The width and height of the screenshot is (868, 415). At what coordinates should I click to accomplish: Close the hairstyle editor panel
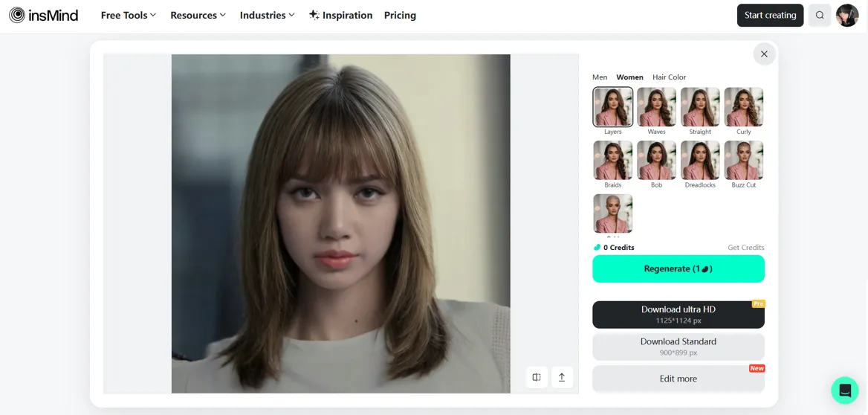click(764, 54)
